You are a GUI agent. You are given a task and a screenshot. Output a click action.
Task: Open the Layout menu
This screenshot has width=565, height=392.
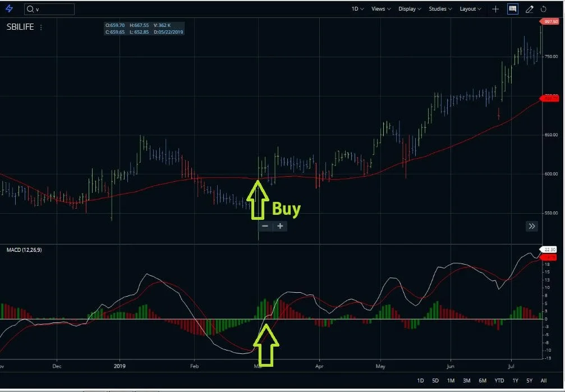point(470,9)
